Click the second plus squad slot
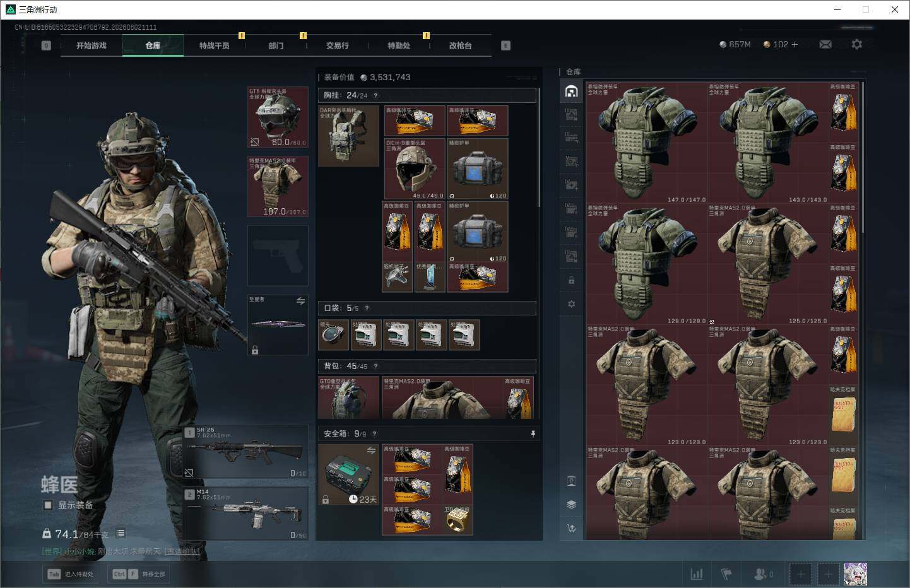910x588 pixels. click(x=829, y=574)
